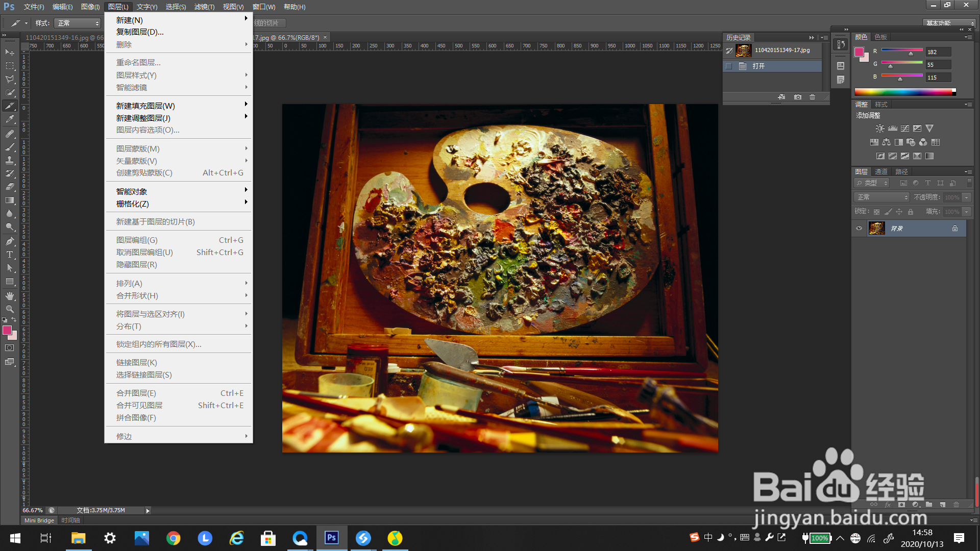Add a Brightness/Contrast adjustment (sun icon)

coord(880,129)
